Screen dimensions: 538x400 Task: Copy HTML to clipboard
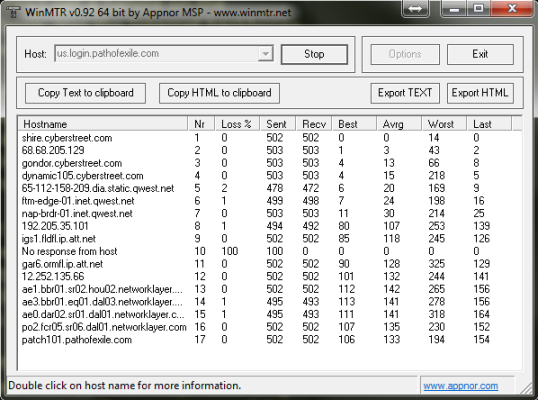coord(219,93)
